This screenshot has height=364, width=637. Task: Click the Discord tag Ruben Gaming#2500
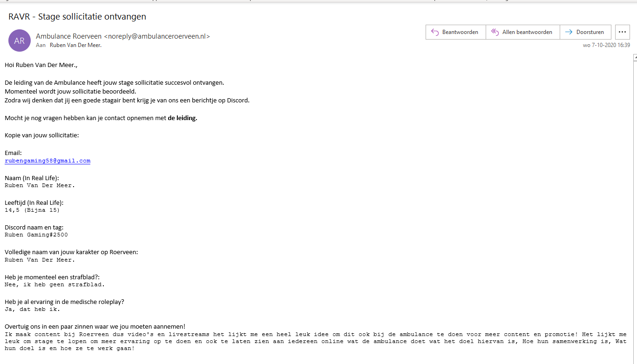(x=36, y=235)
